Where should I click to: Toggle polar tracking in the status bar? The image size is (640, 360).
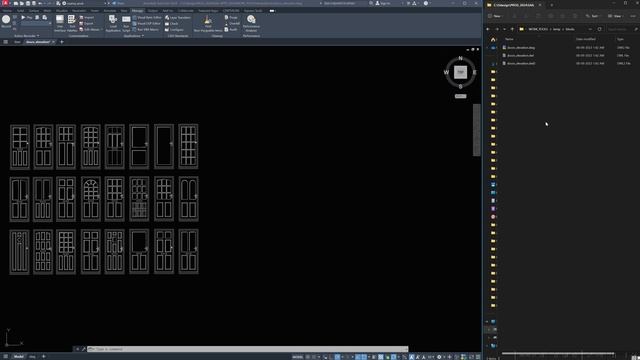(x=337, y=357)
